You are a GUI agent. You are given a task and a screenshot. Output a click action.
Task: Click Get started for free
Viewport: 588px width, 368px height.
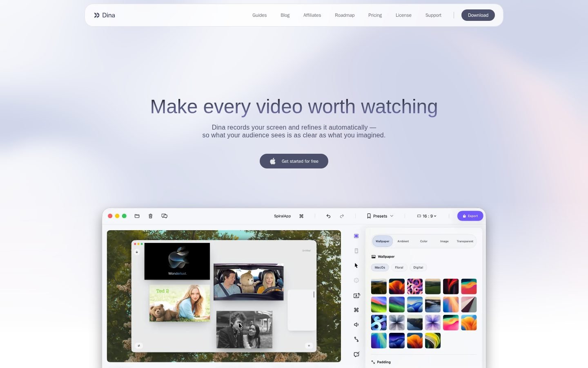coord(294,161)
